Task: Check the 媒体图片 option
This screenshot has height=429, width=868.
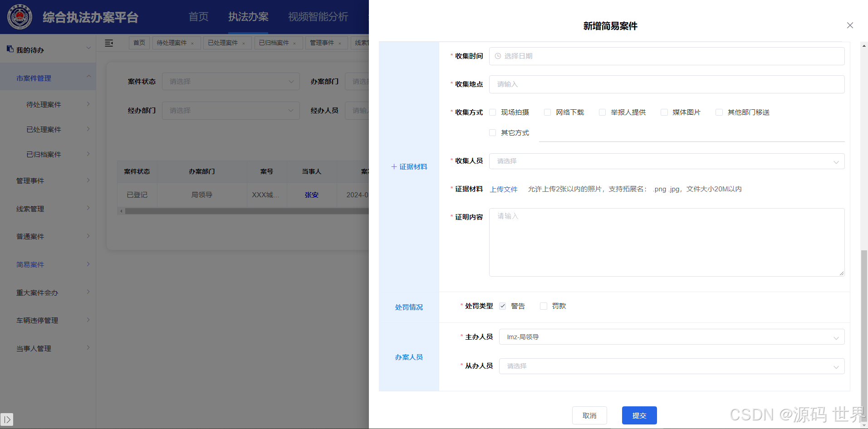Action: coord(664,112)
